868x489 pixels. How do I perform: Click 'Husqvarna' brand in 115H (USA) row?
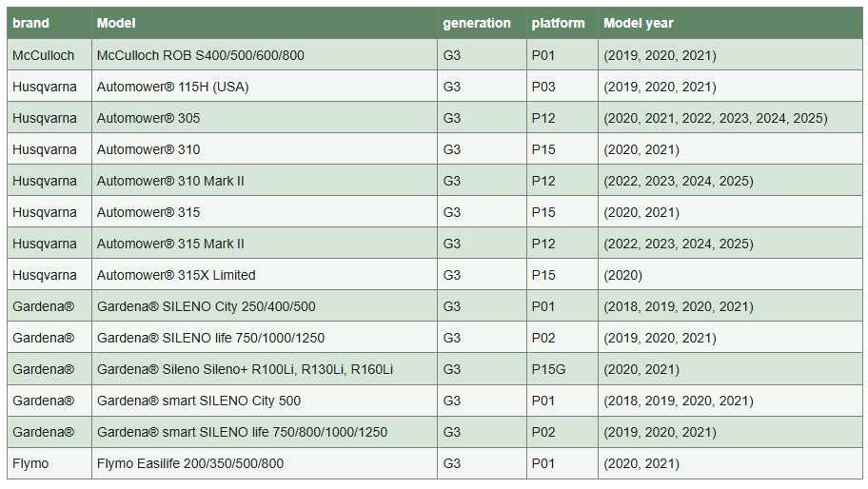coord(49,87)
